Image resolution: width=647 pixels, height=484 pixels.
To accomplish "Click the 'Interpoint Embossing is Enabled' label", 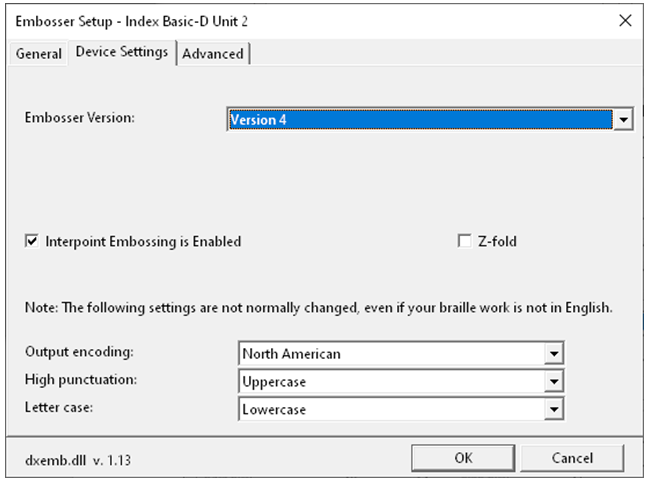I will click(143, 241).
